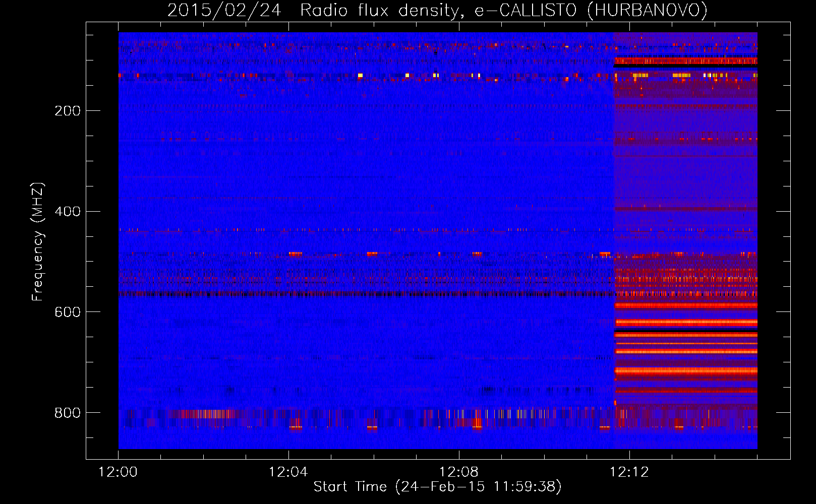The image size is (816, 504).
Task: Click the 'Frequency (MHZ)' axis label
Action: 38,242
